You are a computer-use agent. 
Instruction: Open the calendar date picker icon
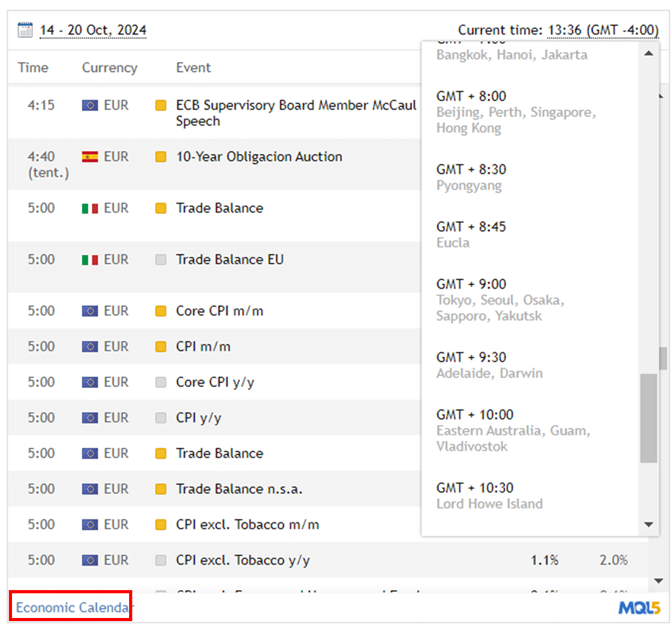click(x=25, y=30)
